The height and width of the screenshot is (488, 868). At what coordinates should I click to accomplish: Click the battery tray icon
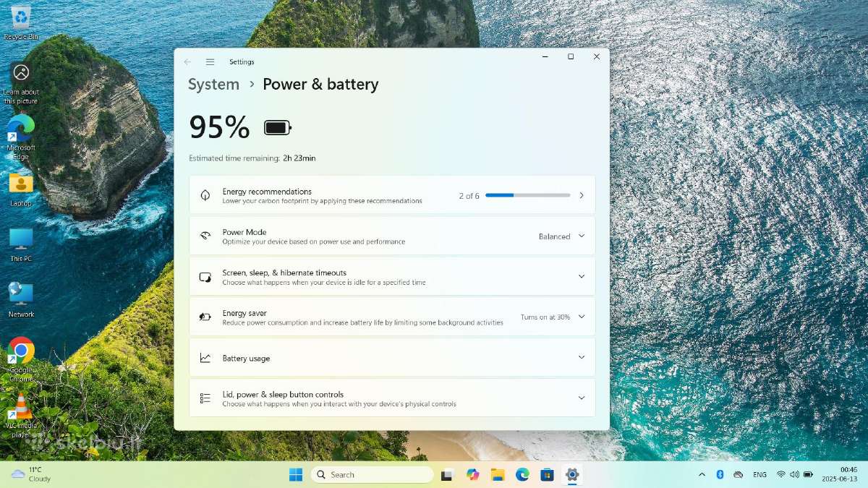(x=809, y=474)
